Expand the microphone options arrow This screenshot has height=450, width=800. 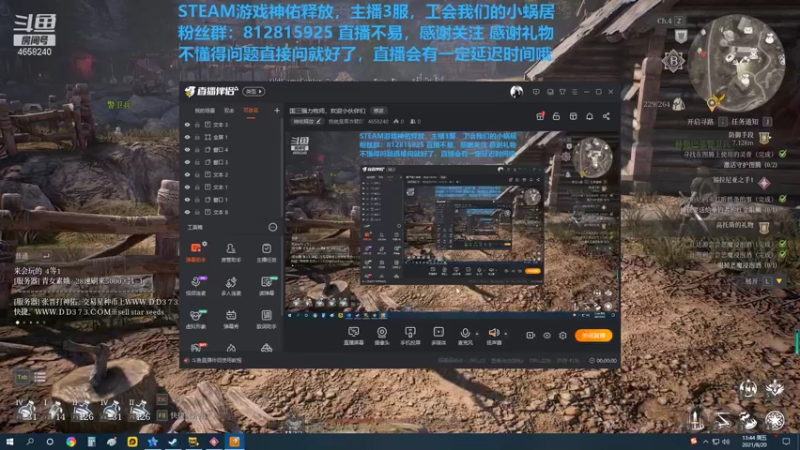(x=477, y=334)
